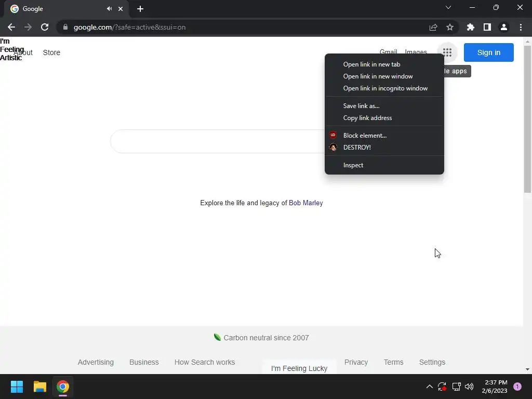Click the page vertical scrollbar thumb

[x=527, y=119]
